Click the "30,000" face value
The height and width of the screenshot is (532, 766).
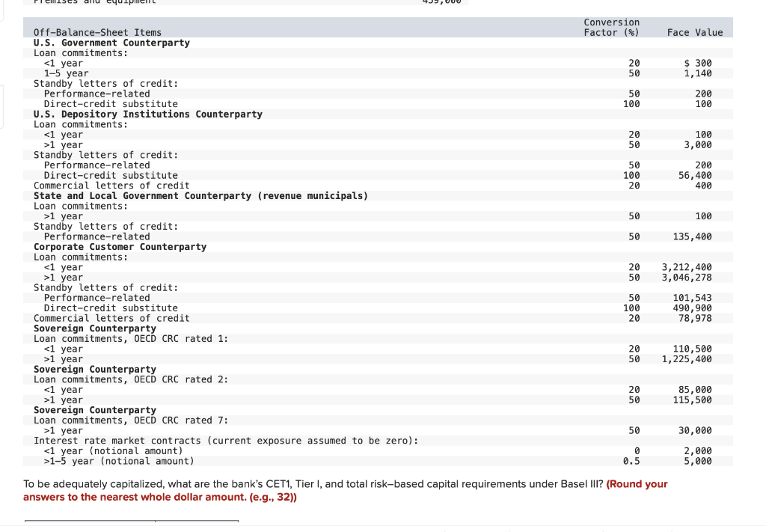695,431
